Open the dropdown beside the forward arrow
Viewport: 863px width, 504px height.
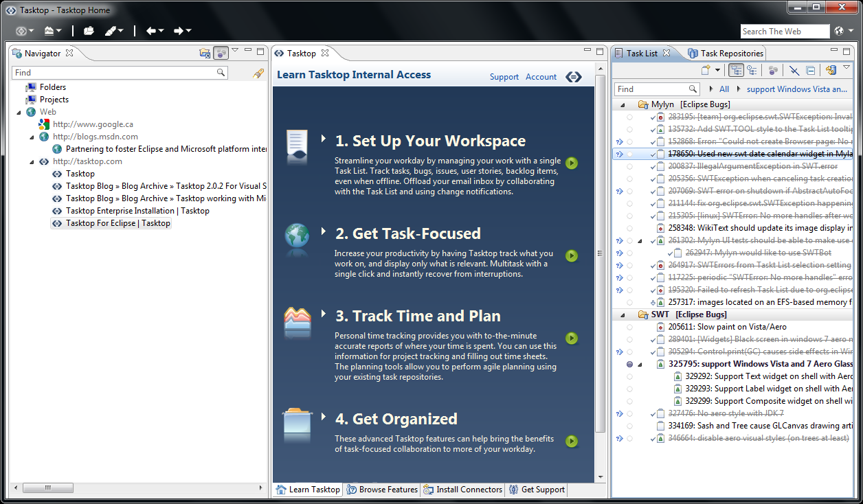(189, 31)
